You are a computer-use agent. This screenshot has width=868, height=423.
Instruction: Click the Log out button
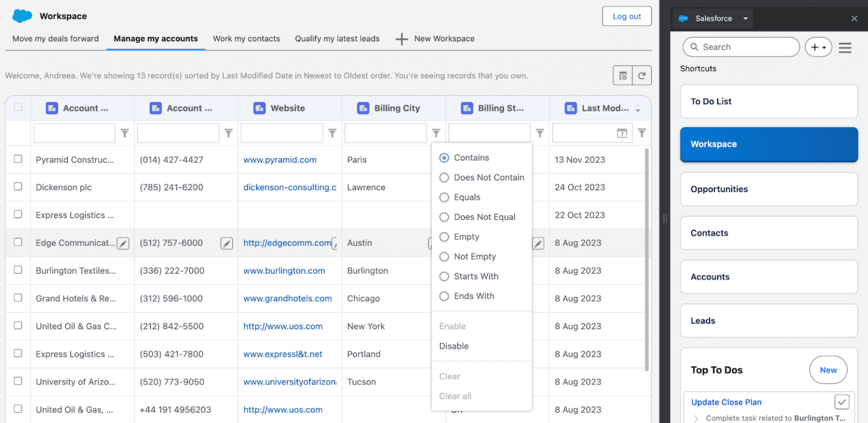point(627,16)
